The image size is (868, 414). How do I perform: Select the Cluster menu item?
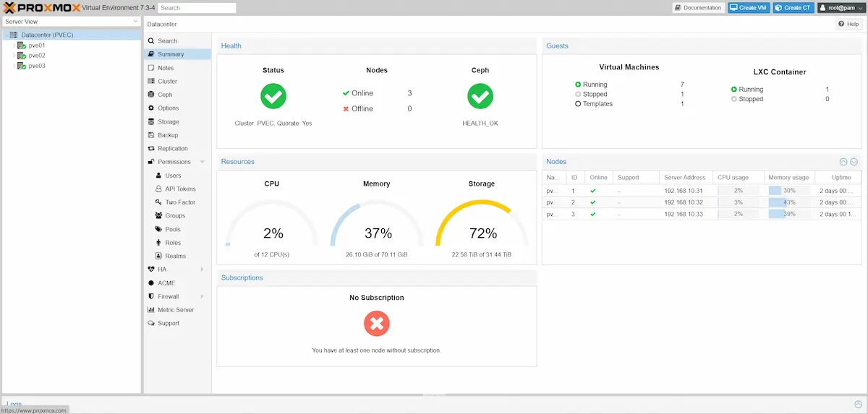tap(177, 82)
